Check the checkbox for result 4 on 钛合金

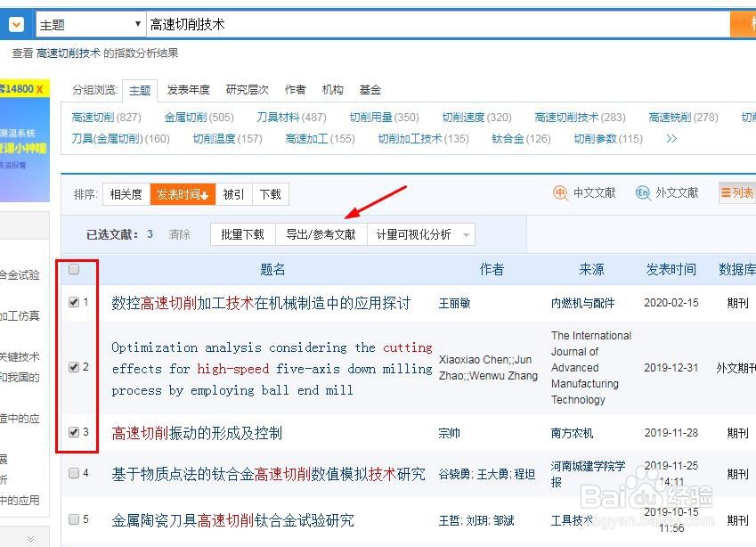pos(73,474)
